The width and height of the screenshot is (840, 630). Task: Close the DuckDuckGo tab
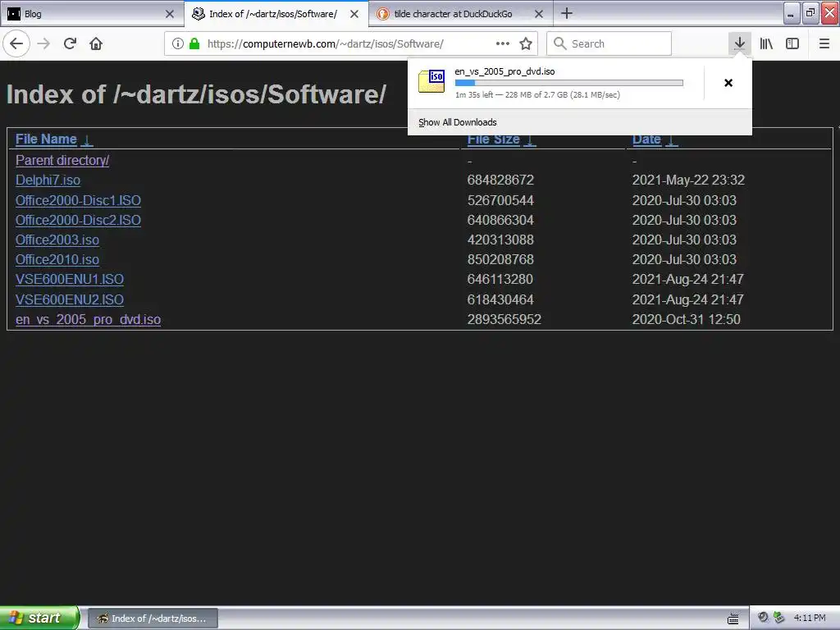point(539,14)
